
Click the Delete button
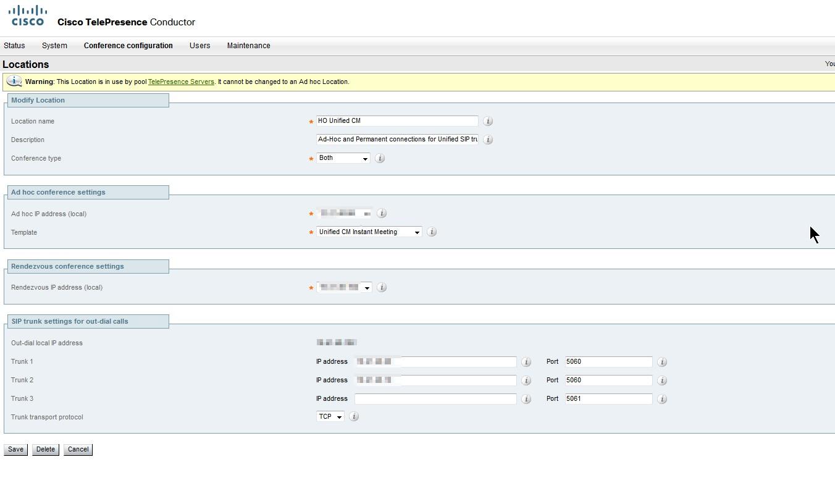point(46,450)
